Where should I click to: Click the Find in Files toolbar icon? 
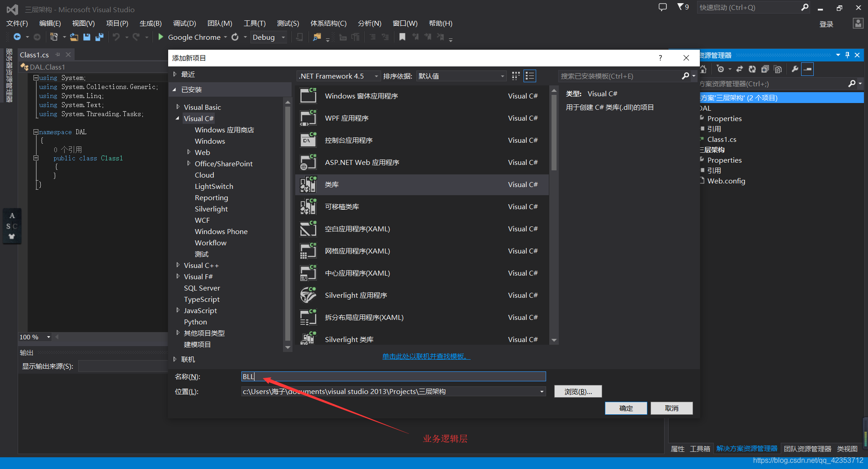pos(317,37)
